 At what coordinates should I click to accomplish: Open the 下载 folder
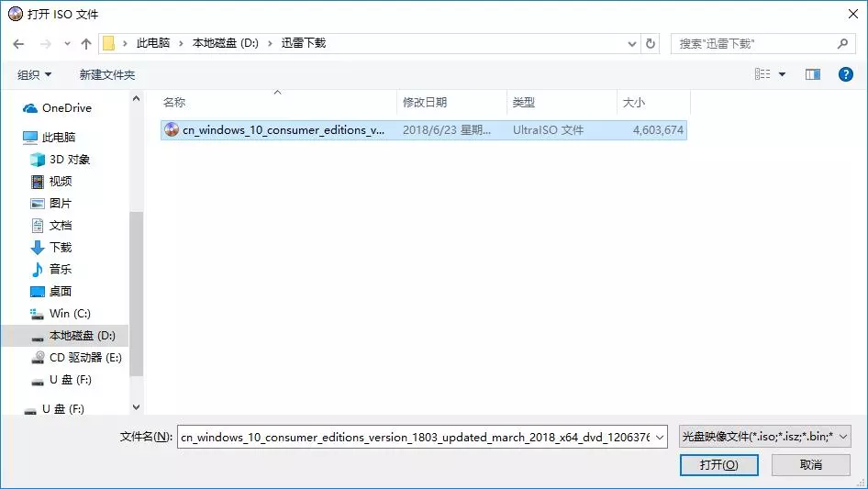[x=61, y=248]
